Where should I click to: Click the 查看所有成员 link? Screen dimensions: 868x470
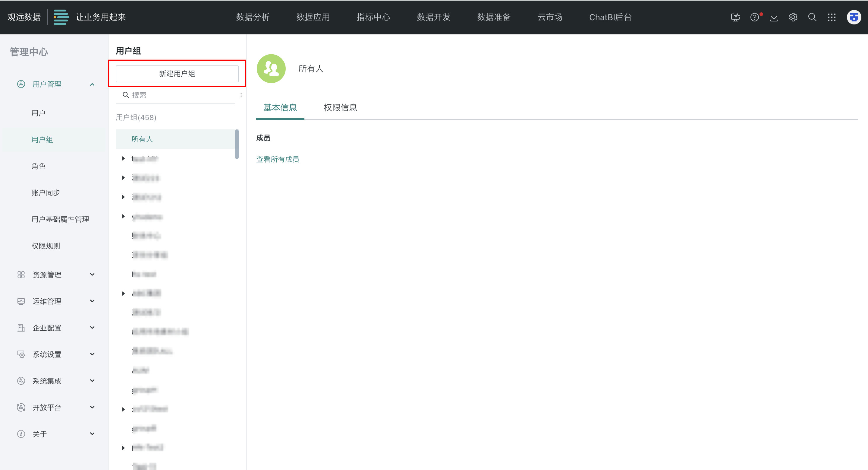pos(277,159)
